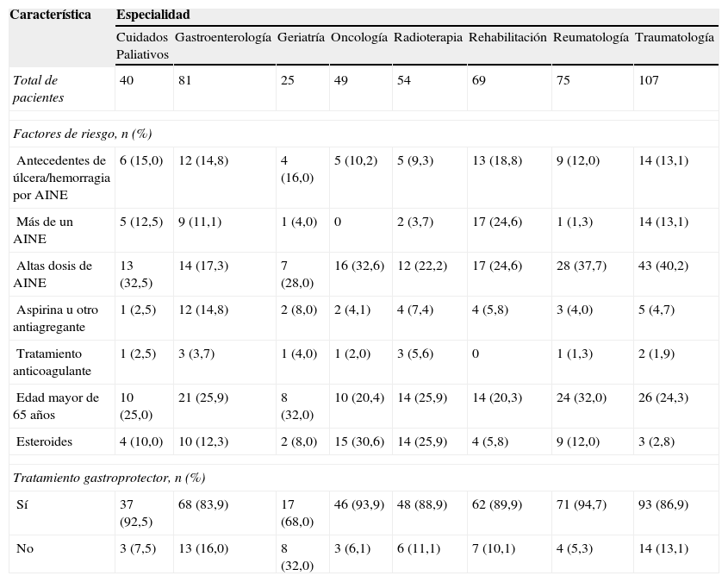The width and height of the screenshot is (728, 582).
Task: Select the Esteroides row label
Action: 44,441
